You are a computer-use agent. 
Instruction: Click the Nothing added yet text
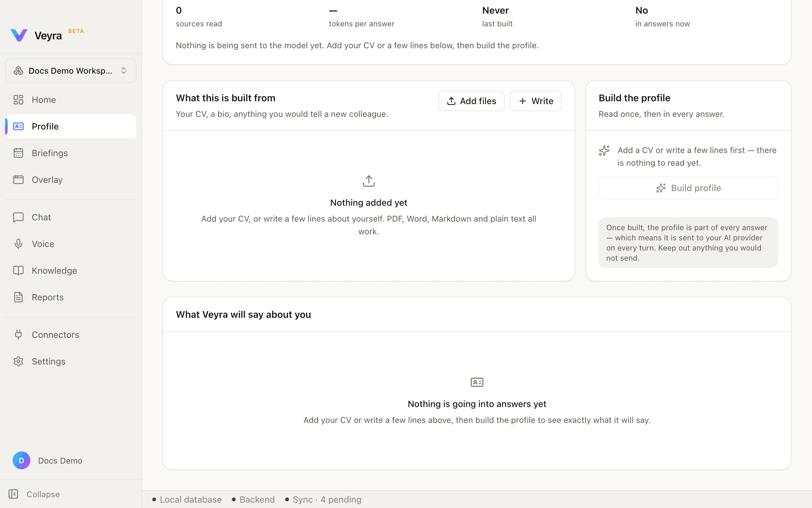[x=369, y=203]
